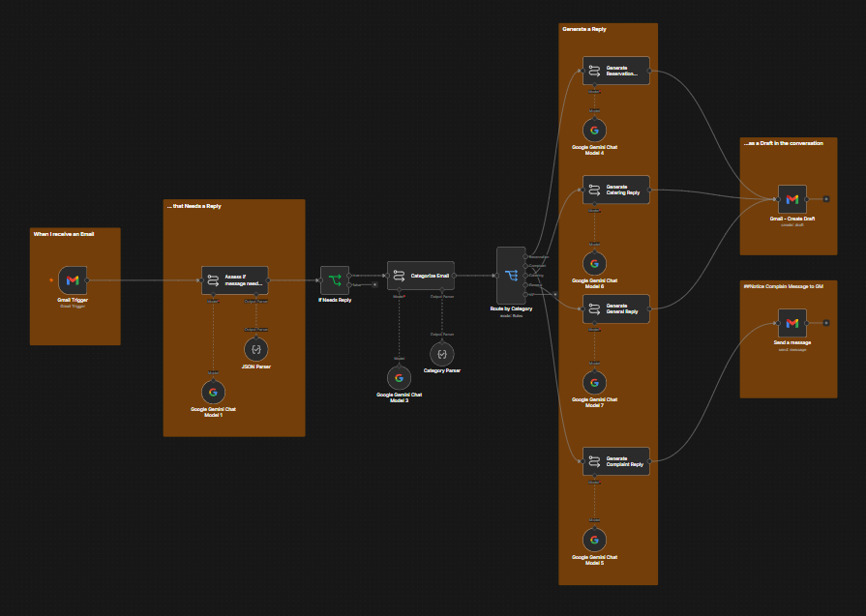
Task: Open the If Needs Reply node
Action: (x=335, y=280)
